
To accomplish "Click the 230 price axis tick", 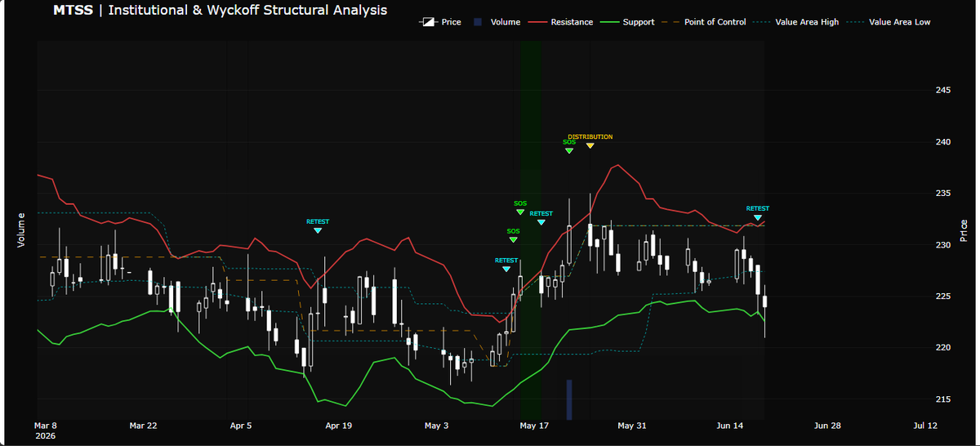I will (943, 245).
